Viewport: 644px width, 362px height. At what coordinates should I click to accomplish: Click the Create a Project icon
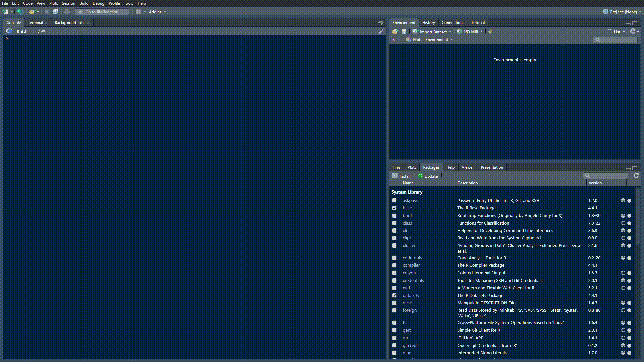[20, 12]
